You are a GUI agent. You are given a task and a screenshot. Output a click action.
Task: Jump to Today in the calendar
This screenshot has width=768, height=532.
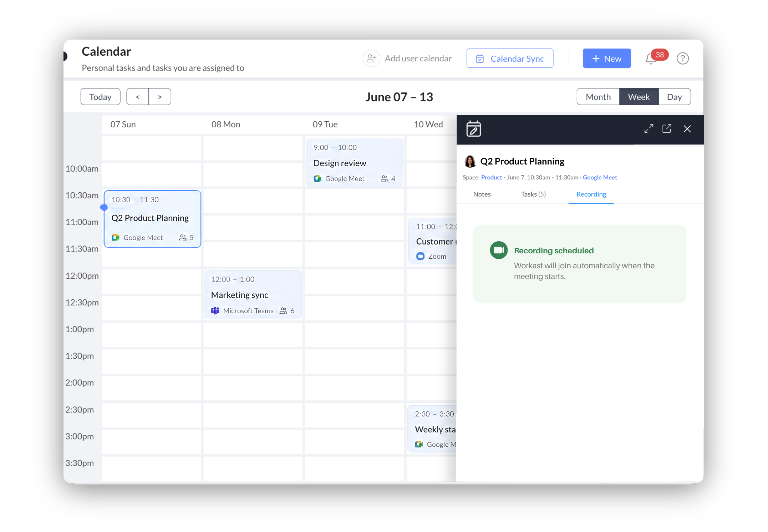coord(100,97)
